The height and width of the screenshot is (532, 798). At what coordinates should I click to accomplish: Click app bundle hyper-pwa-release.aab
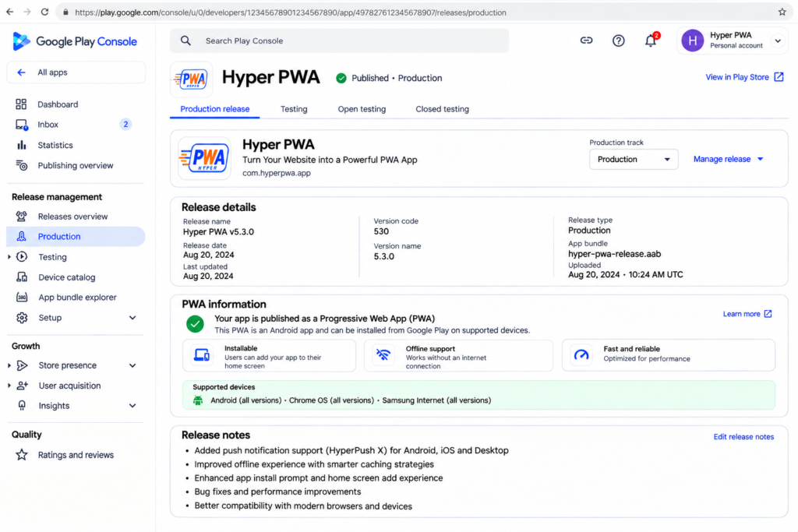pos(614,254)
